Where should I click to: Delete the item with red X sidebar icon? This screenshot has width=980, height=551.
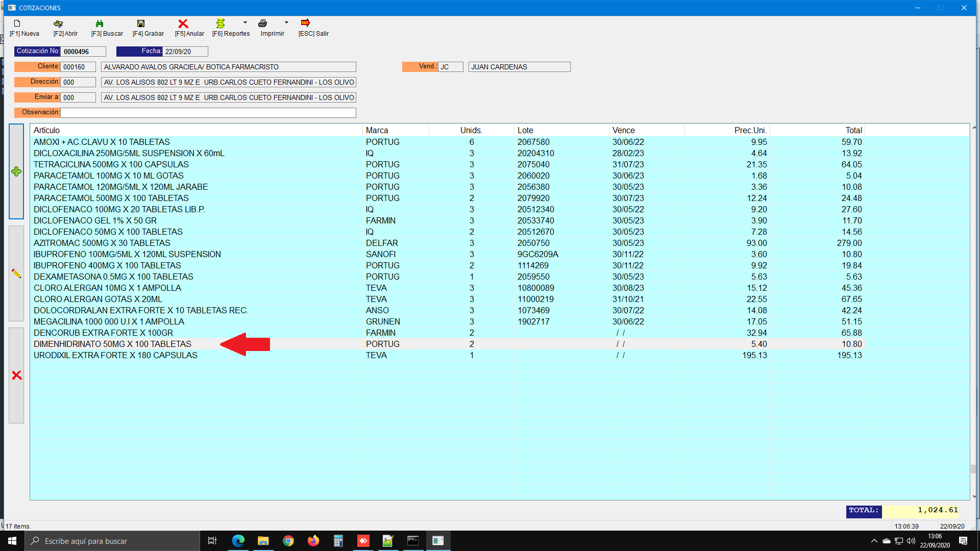[16, 375]
